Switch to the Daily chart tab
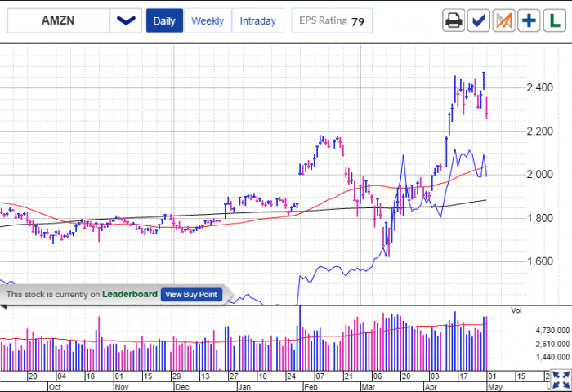 coord(164,21)
